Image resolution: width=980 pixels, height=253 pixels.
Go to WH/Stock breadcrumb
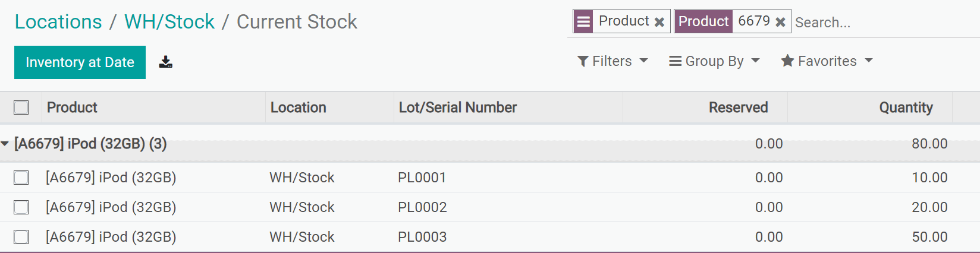[x=169, y=22]
